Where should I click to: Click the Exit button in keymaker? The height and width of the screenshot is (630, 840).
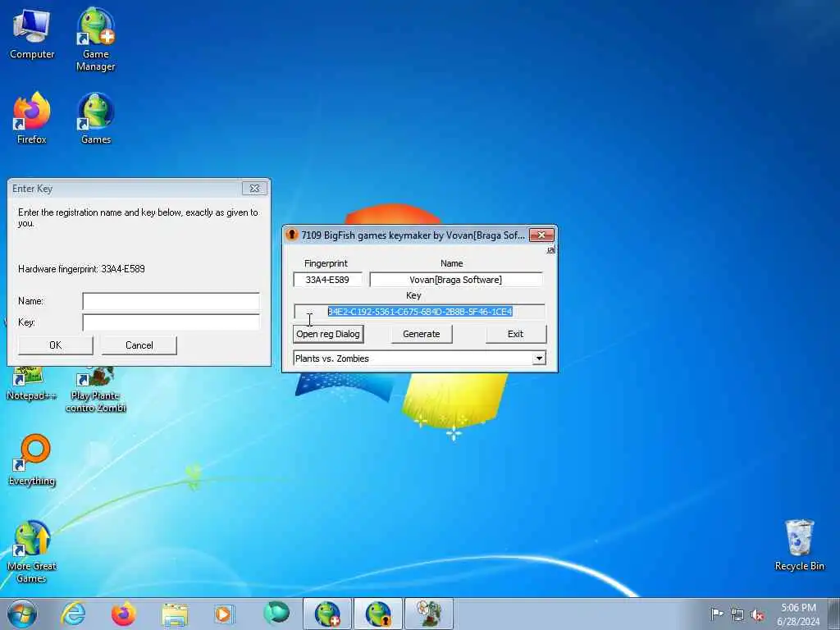515,334
